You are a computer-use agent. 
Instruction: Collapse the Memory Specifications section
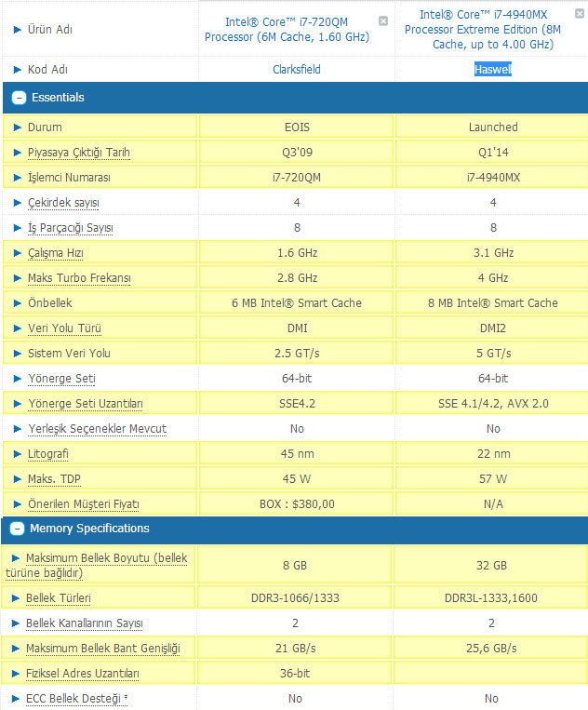point(17,529)
